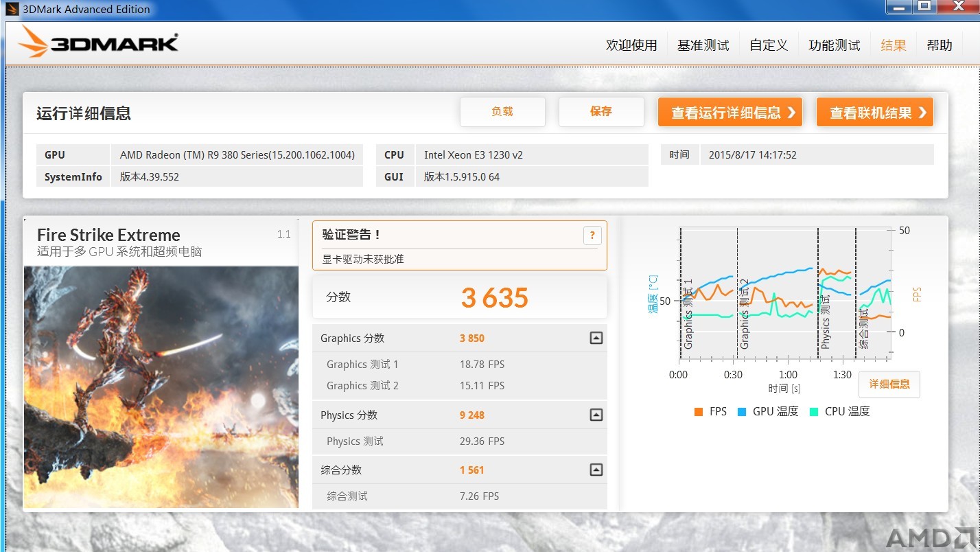This screenshot has height=552, width=980.
Task: Click the SystemInfo 版本4.39.552 value
Action: [x=149, y=176]
